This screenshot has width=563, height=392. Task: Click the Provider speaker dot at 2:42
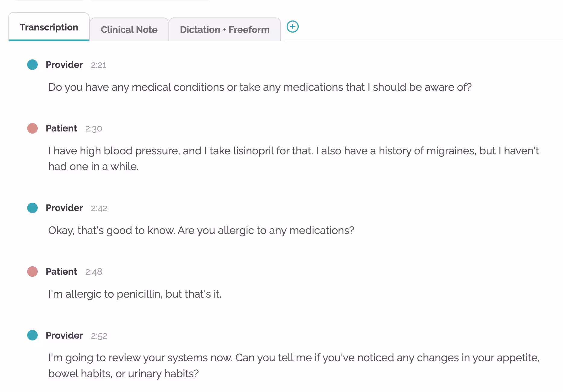[32, 207]
